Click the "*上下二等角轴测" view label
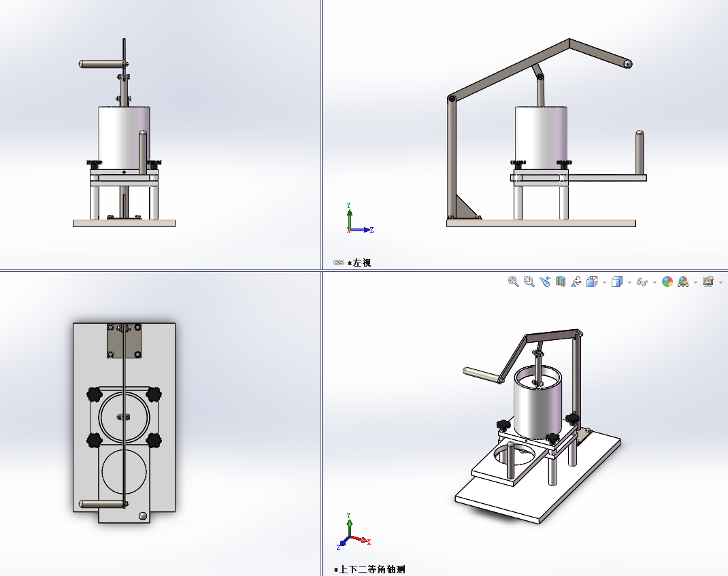This screenshot has width=728, height=576. point(369,569)
